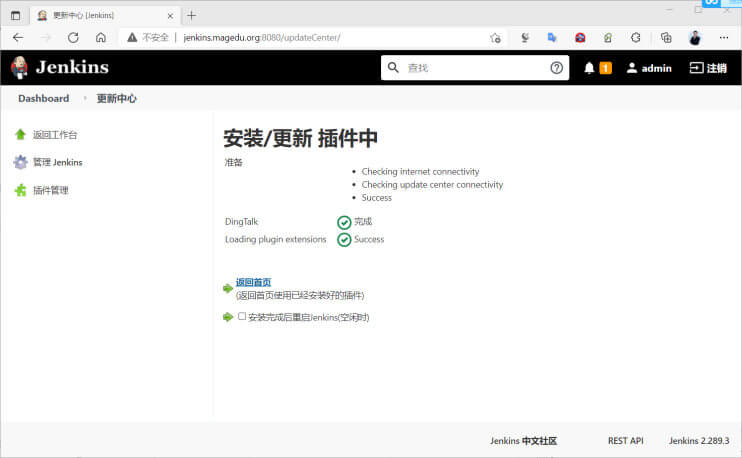Focus the 查找 search input field

click(x=475, y=68)
